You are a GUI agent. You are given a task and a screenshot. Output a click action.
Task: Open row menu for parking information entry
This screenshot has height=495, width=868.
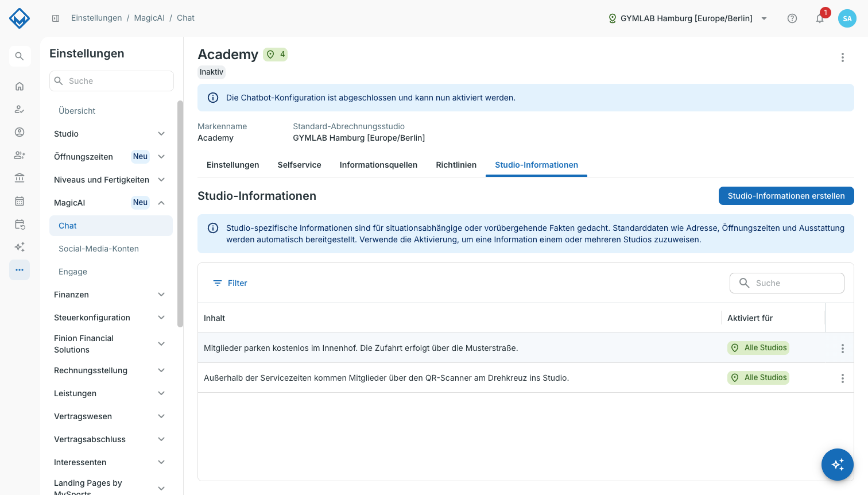coord(843,349)
